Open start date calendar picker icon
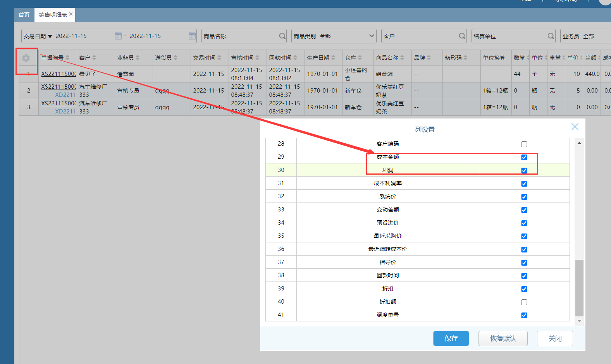The image size is (611, 364). pos(118,36)
